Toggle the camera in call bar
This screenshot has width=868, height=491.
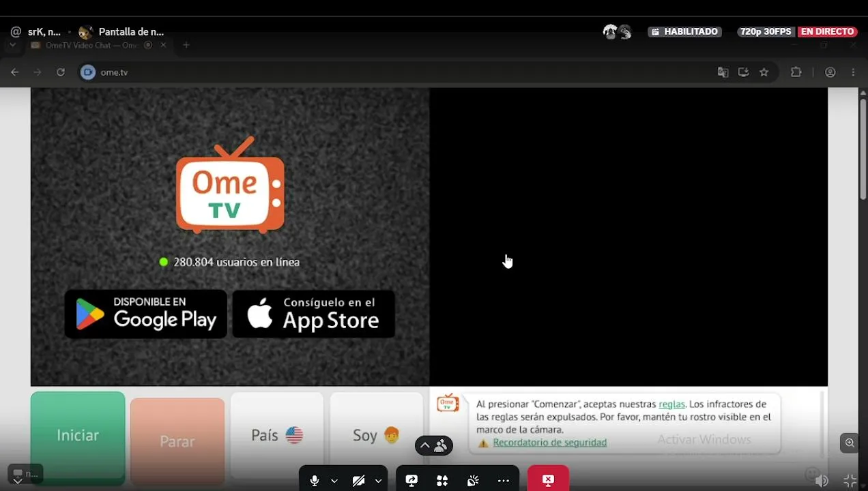(358, 481)
